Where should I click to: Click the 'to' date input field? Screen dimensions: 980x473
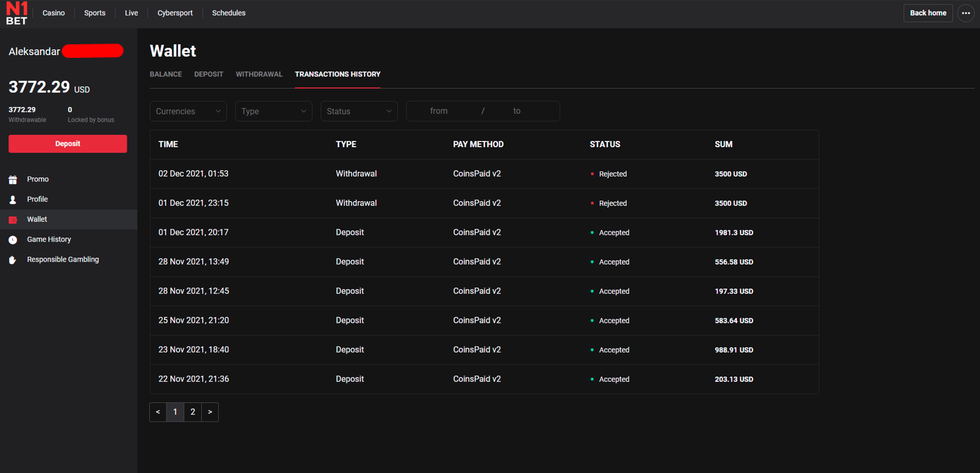coord(517,111)
